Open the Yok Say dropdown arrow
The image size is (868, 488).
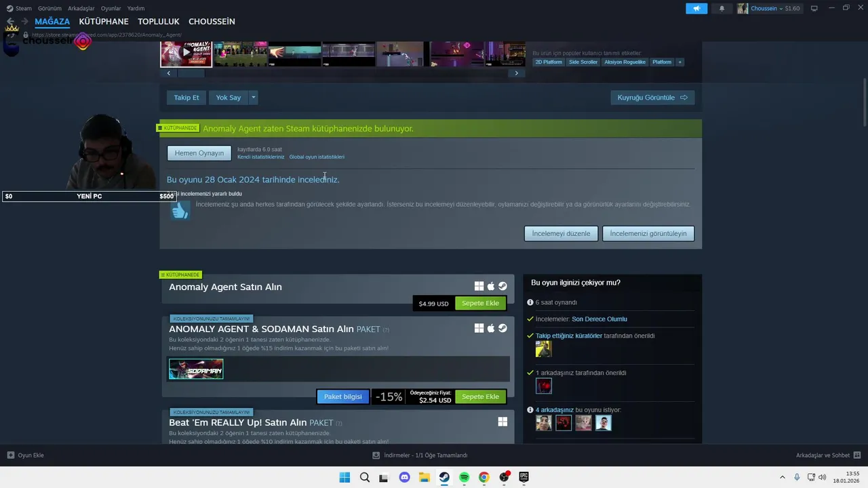pos(253,98)
